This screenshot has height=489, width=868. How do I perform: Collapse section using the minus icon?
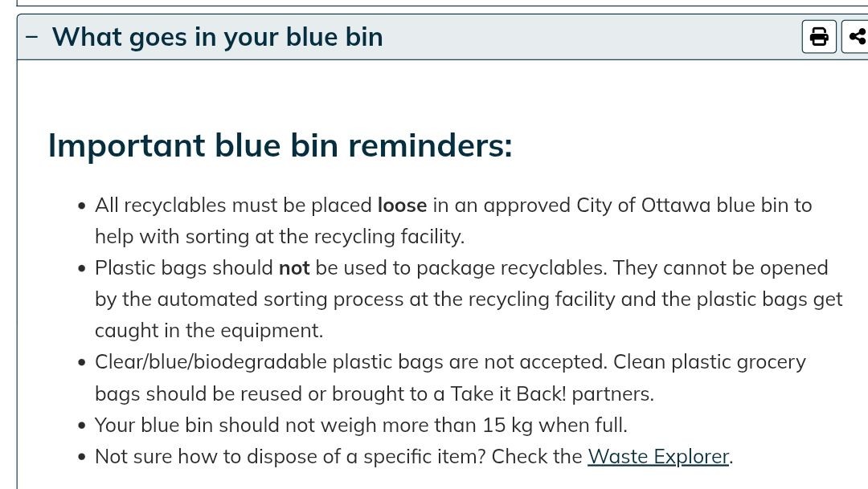pyautogui.click(x=32, y=37)
